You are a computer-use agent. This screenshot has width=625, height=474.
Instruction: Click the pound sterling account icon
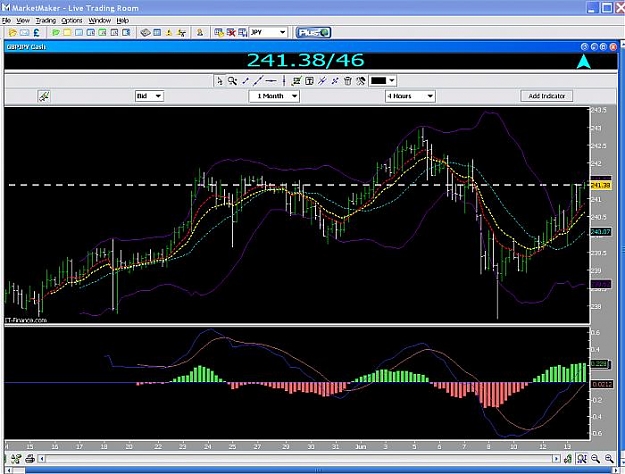click(36, 33)
